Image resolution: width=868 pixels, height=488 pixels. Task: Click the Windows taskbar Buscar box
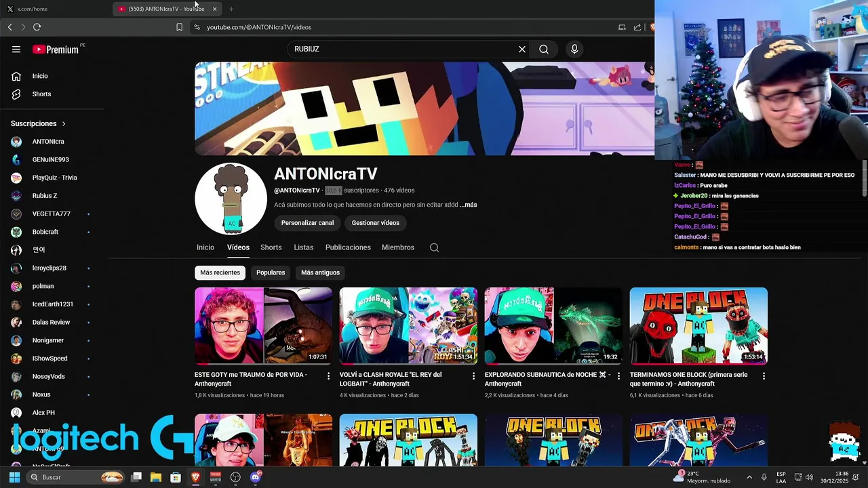[76, 477]
